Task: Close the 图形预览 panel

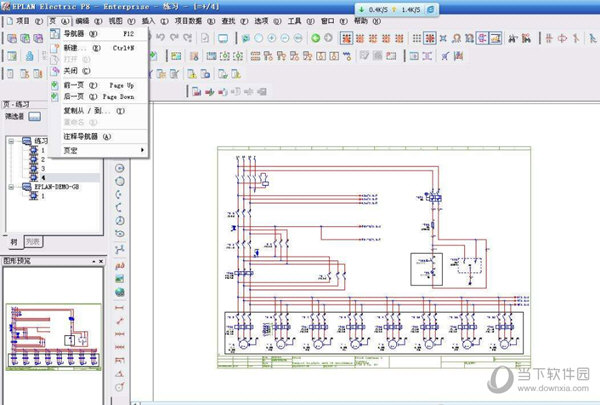Action: (x=101, y=261)
